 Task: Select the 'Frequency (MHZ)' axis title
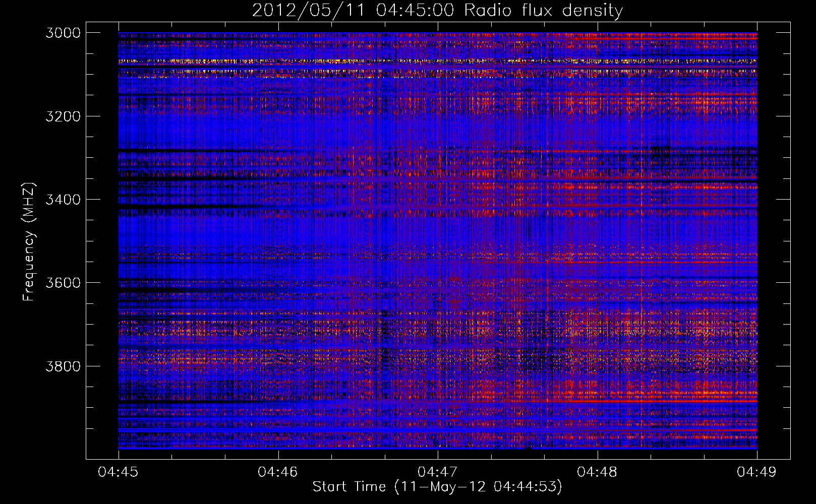point(29,241)
